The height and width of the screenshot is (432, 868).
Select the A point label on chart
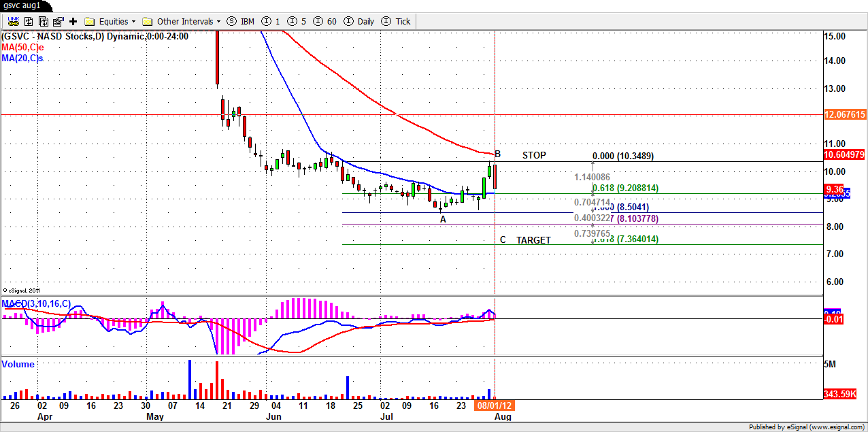tap(443, 219)
